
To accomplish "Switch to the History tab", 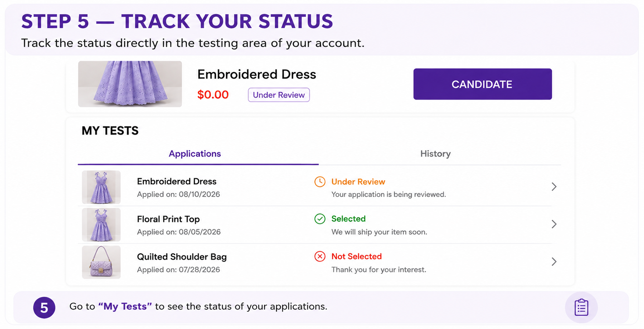I will pyautogui.click(x=435, y=154).
